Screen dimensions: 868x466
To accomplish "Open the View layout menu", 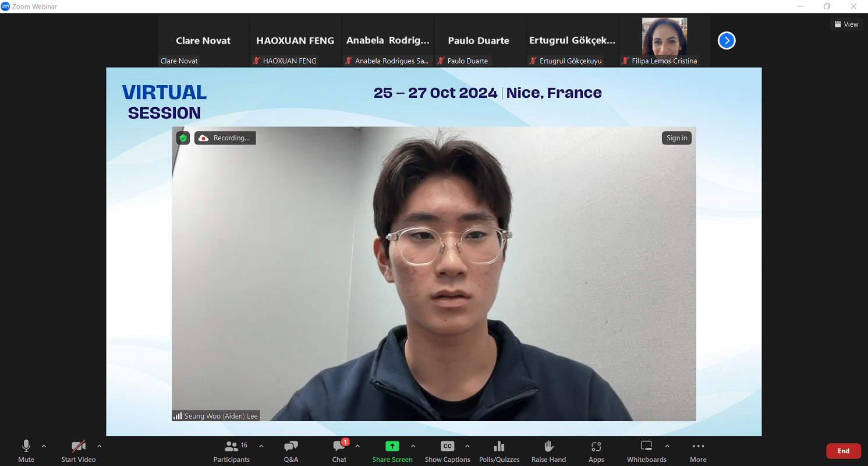I will 846,24.
